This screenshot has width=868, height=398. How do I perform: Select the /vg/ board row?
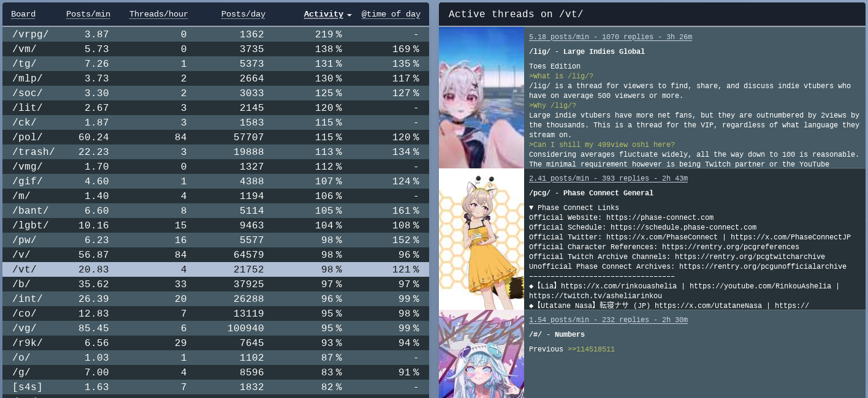point(216,328)
